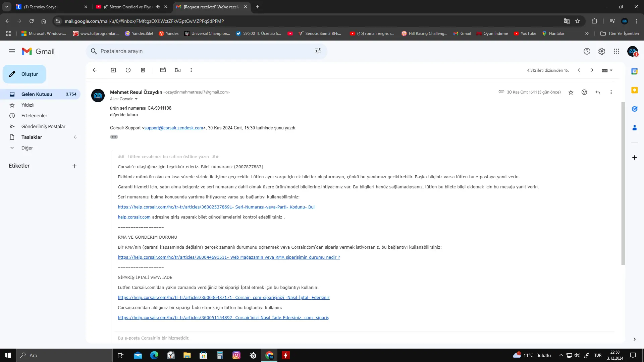Open Gelen Kutusu inbox folder
Screen dimensions: 644x362
[x=40, y=94]
